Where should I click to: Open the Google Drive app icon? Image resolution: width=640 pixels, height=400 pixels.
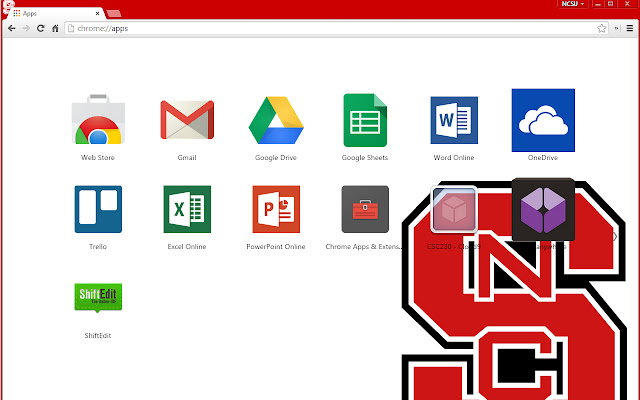pyautogui.click(x=276, y=120)
